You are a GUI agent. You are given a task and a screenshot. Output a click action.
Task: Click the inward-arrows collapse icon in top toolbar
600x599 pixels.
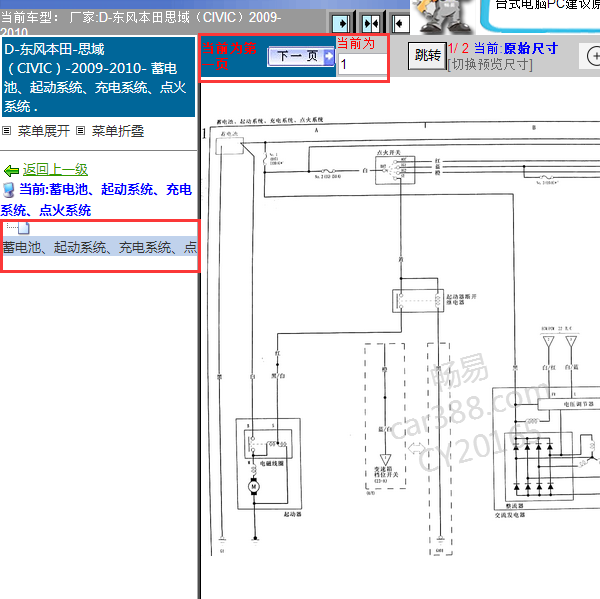tap(371, 24)
